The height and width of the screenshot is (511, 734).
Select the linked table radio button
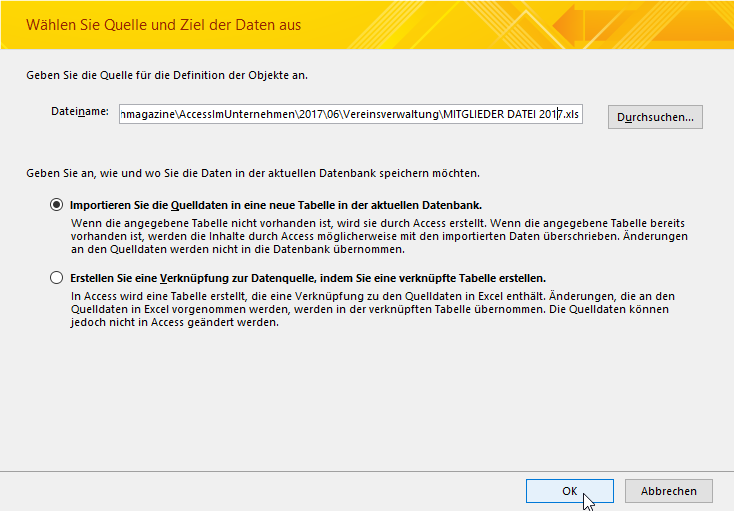tap(56, 278)
